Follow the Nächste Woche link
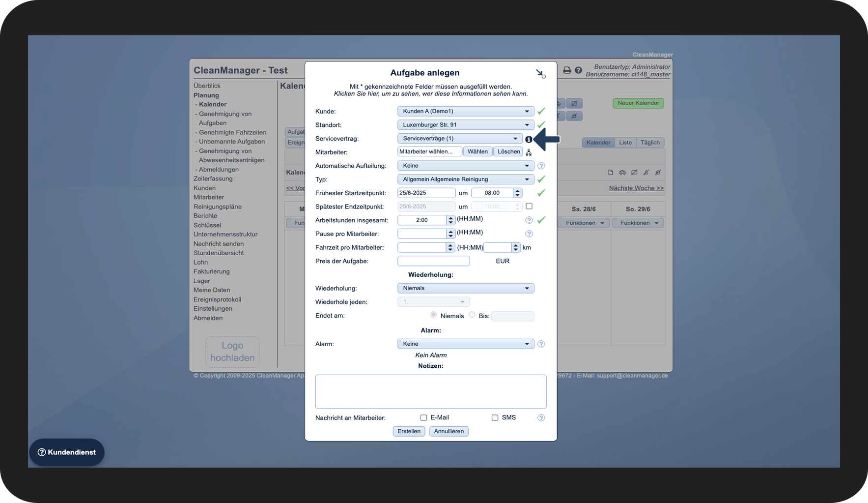This screenshot has width=868, height=503. [x=636, y=188]
